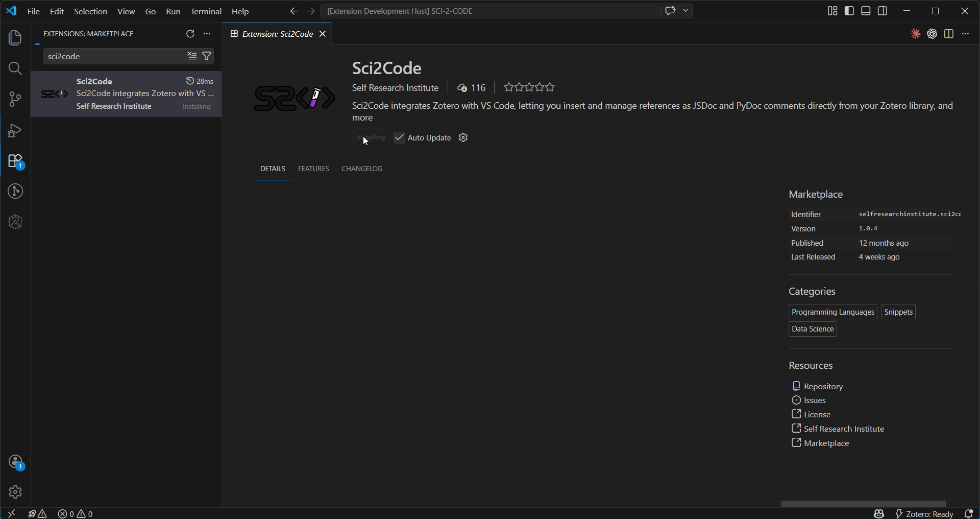The width and height of the screenshot is (980, 519).
Task: Open the File menu
Action: (x=34, y=11)
